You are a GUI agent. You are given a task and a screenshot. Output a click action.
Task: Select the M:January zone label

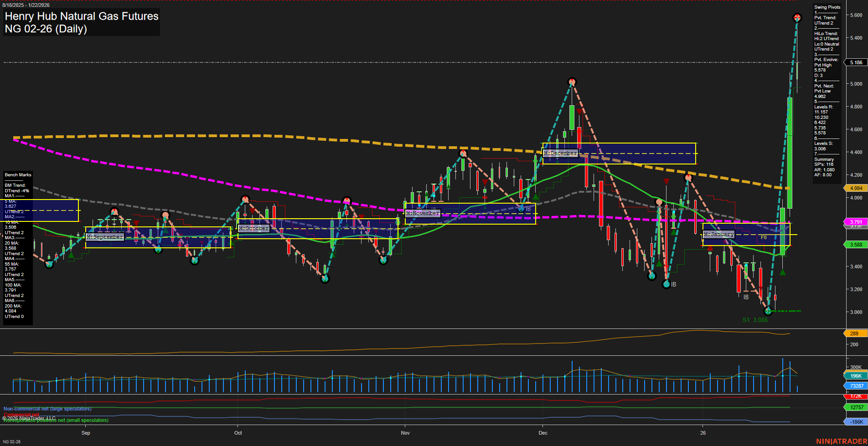coord(718,234)
